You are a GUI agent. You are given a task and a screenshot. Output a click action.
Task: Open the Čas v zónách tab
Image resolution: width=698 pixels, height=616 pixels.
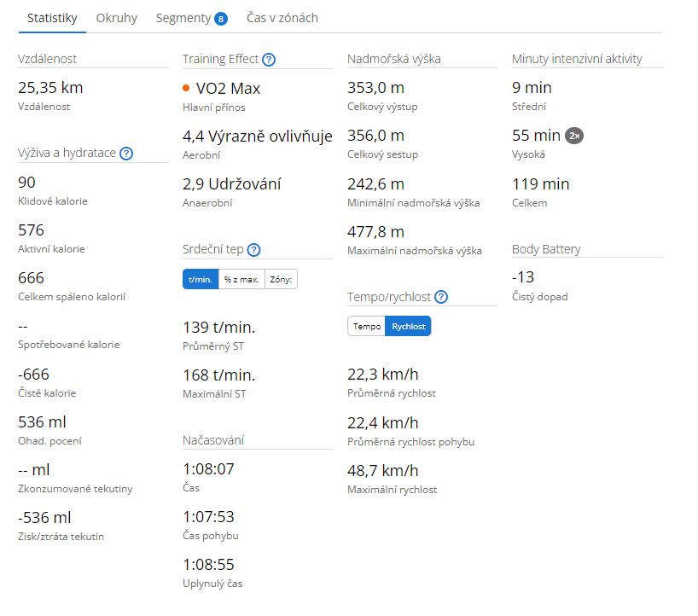(282, 18)
